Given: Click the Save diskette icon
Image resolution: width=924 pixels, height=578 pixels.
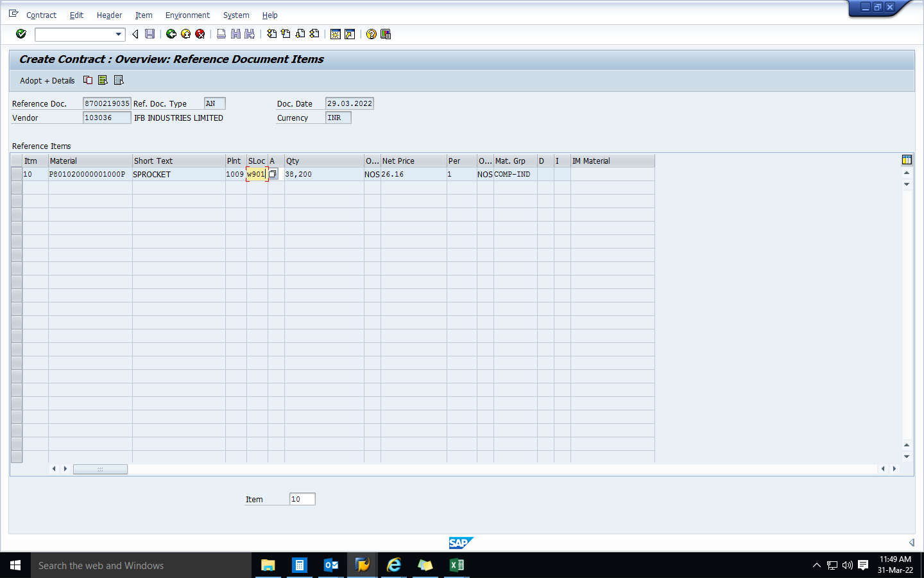Looking at the screenshot, I should (x=150, y=34).
